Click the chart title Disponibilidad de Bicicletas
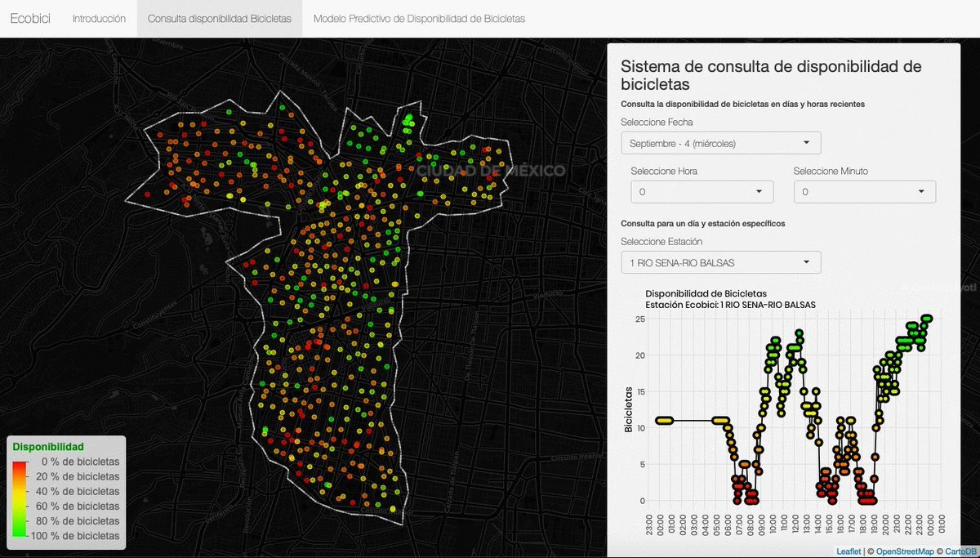 tap(706, 293)
